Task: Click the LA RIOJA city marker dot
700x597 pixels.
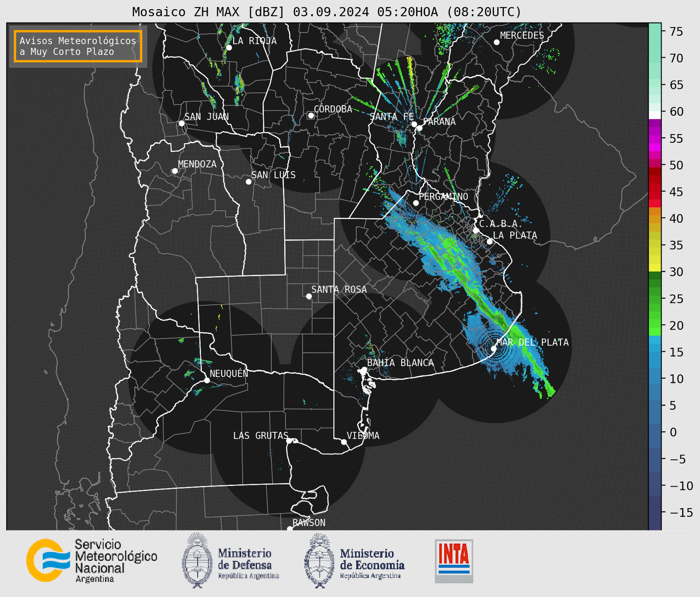Action: tap(229, 48)
